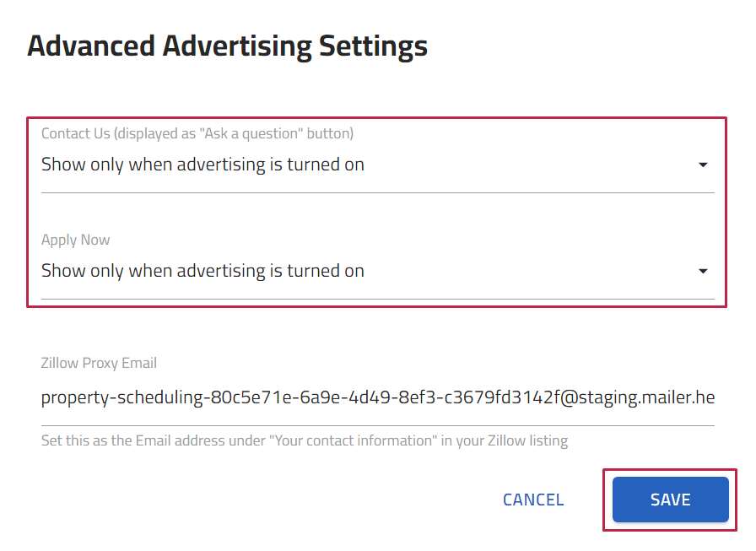The width and height of the screenshot is (756, 551).
Task: Click the Apply Now dropdown arrow
Action: (x=703, y=272)
